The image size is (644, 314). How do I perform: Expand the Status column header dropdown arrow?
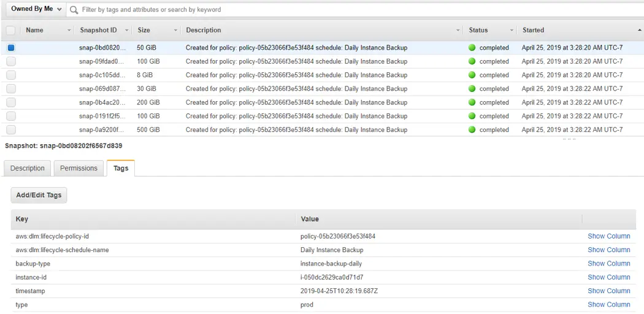pos(512,30)
